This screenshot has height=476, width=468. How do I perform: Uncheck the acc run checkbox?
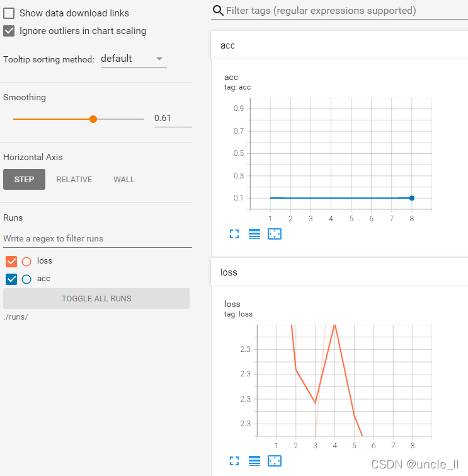tap(11, 279)
